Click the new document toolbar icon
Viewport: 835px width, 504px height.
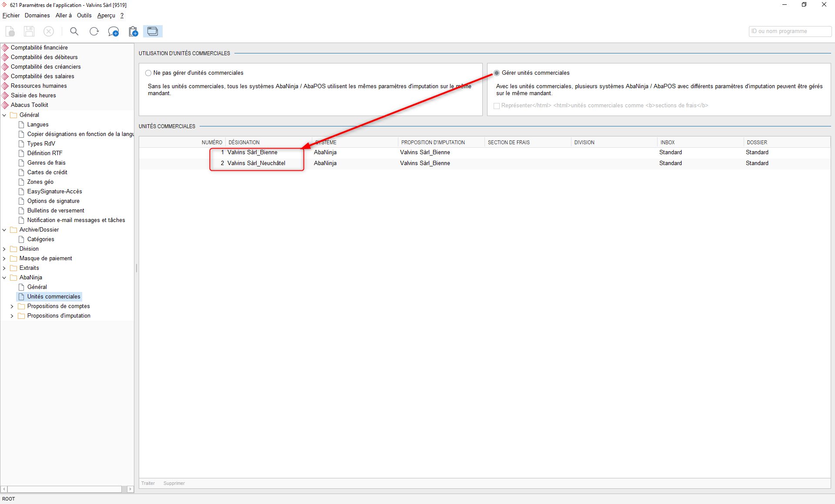click(10, 31)
